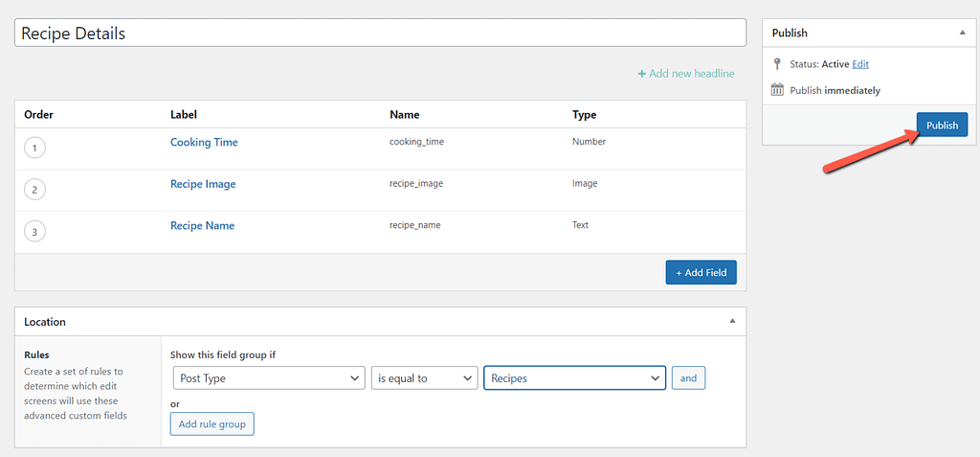The image size is (980, 457).
Task: Open the Post Type dropdown
Action: [268, 378]
